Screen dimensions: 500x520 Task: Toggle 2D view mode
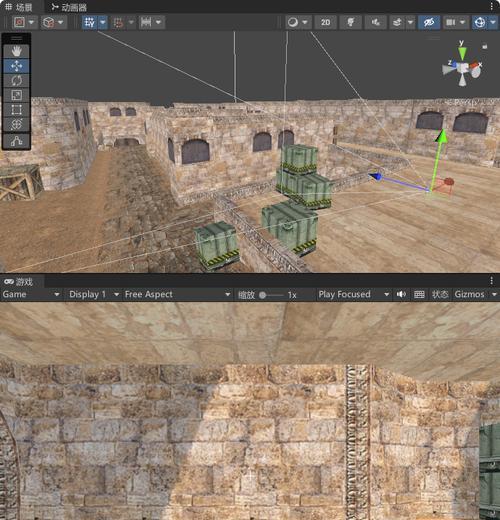coord(325,22)
